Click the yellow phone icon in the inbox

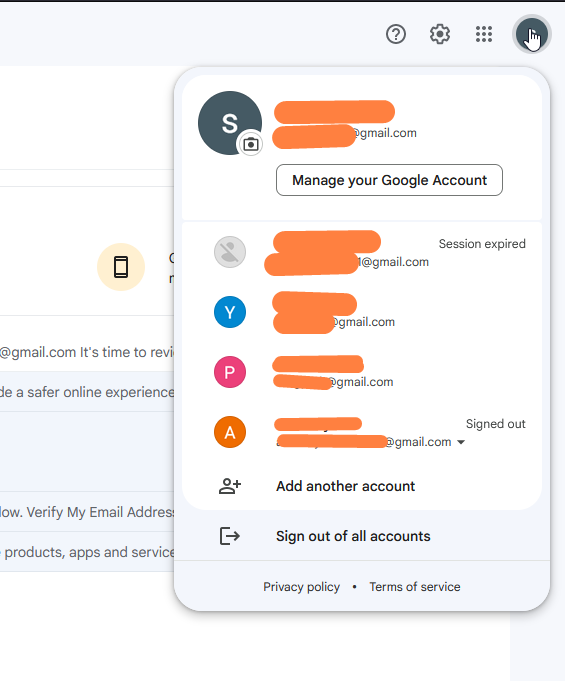click(x=121, y=267)
